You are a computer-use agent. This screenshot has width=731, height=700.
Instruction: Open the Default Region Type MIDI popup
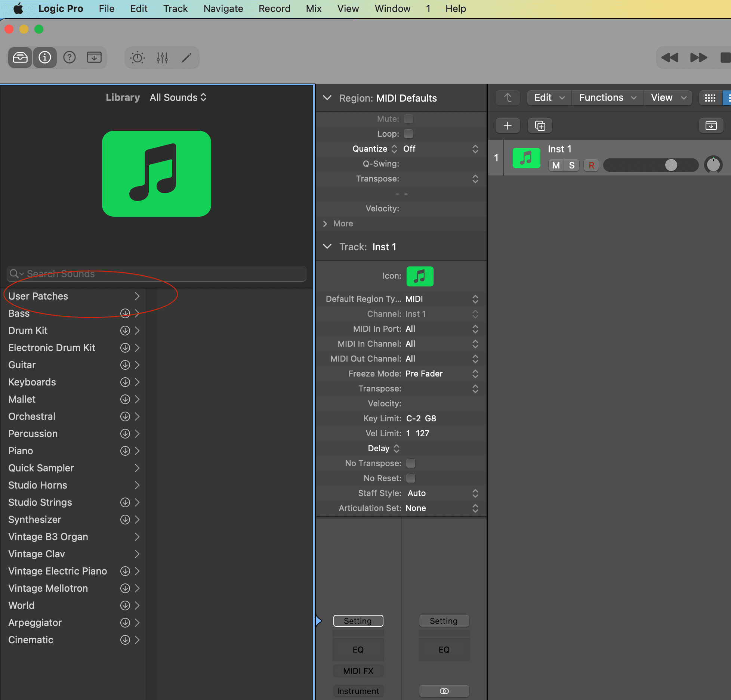(442, 299)
